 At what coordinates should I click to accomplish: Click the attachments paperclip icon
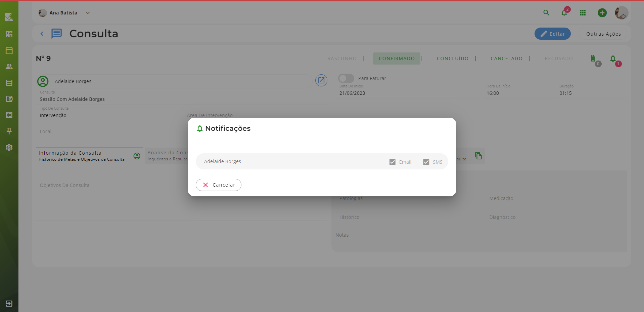tap(593, 59)
